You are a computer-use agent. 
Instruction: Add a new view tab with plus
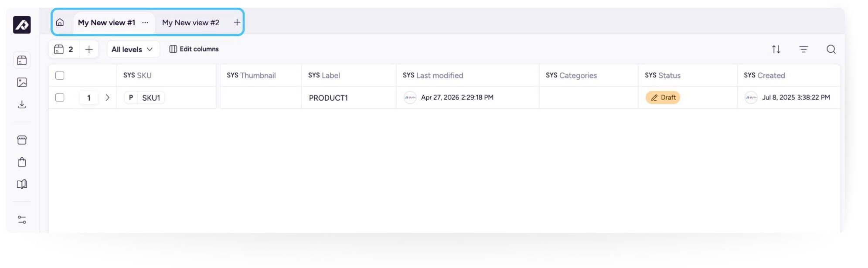click(x=237, y=22)
